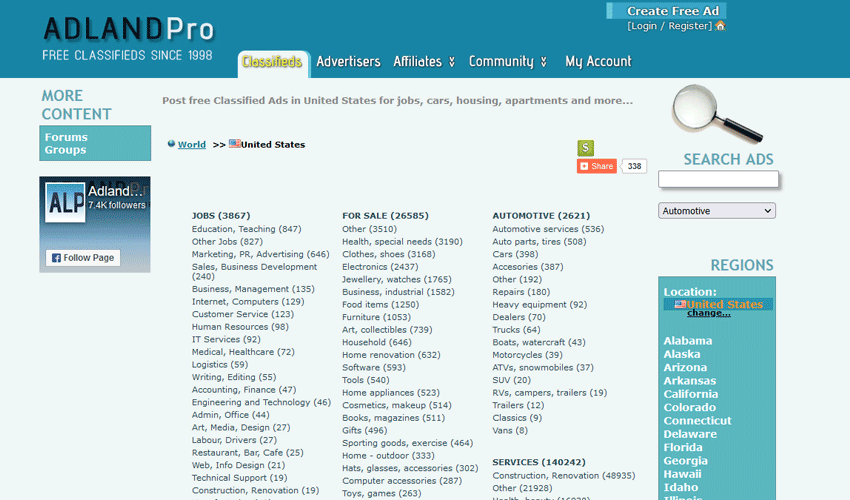Open Restaurant, Bar, Cafe (25) jobs
Image resolution: width=850 pixels, height=500 pixels.
click(x=247, y=452)
